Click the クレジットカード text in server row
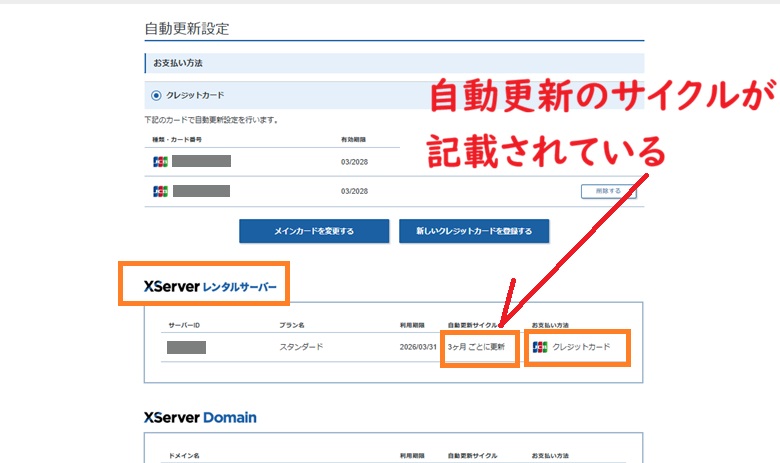This screenshot has height=463, width=780. pyautogui.click(x=581, y=347)
